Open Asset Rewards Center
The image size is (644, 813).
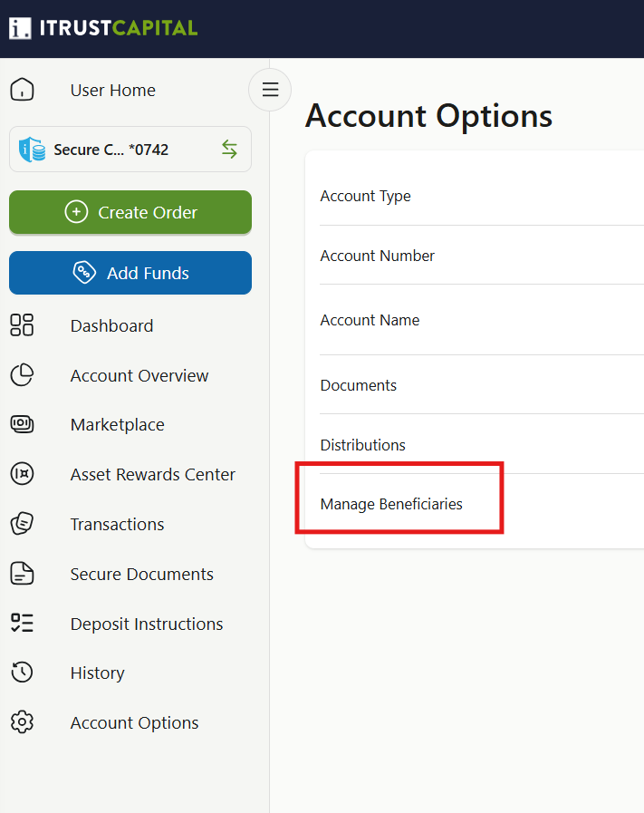coord(153,474)
